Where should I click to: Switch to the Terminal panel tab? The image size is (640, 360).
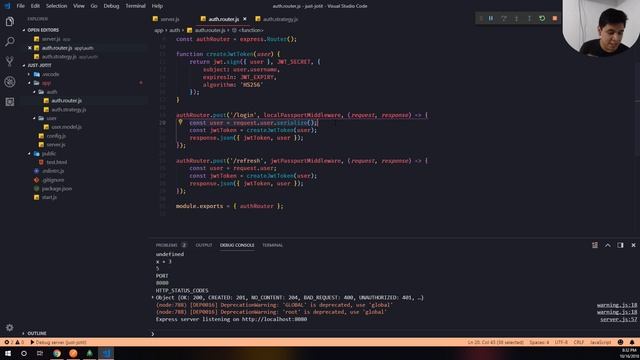point(272,245)
